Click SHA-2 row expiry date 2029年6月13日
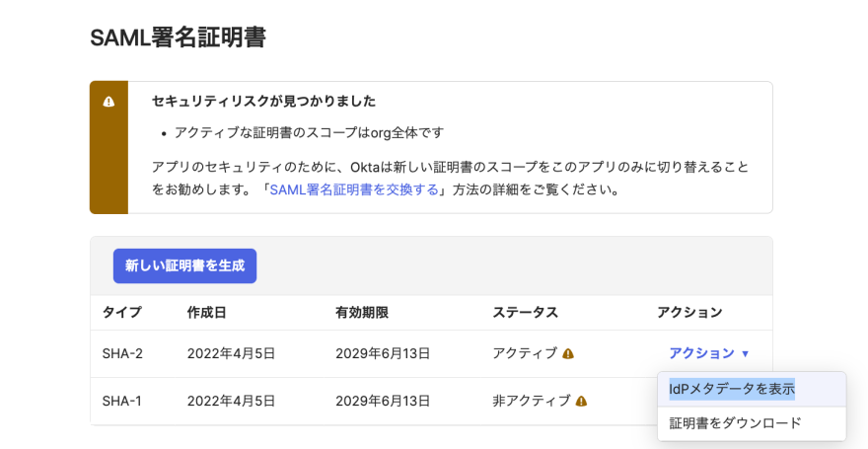This screenshot has width=868, height=449. [x=383, y=353]
